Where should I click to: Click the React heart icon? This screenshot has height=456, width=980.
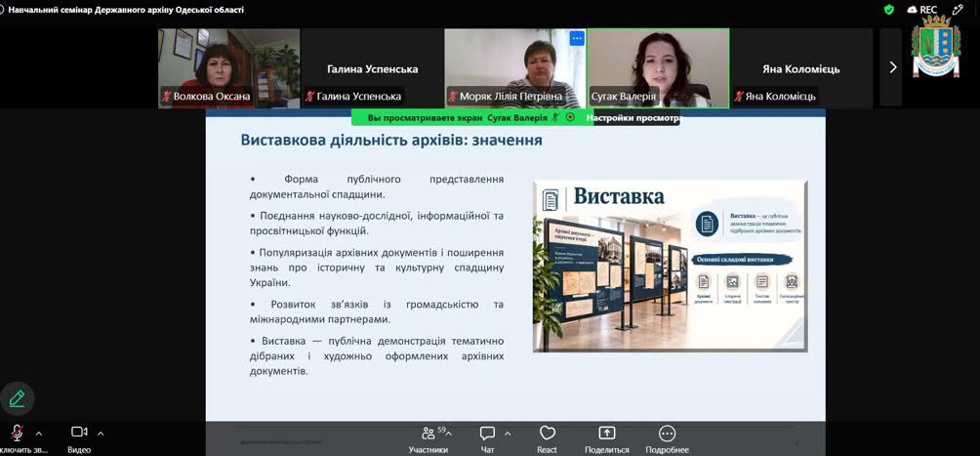[x=547, y=434]
